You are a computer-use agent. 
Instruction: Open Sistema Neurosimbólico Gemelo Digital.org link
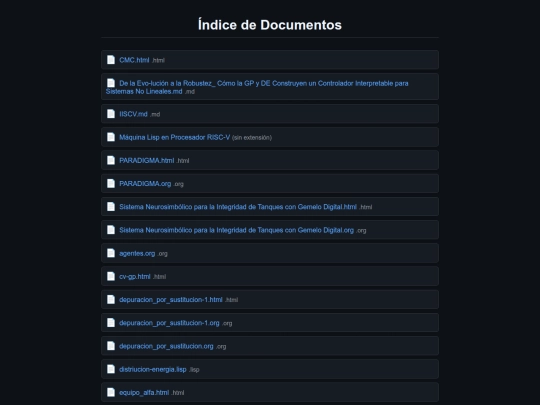tap(236, 230)
